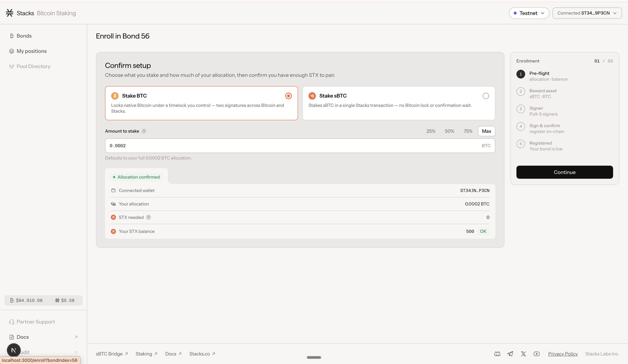Click the sBTC icon on Stake sBTC card
628x364 pixels.
[x=312, y=96]
